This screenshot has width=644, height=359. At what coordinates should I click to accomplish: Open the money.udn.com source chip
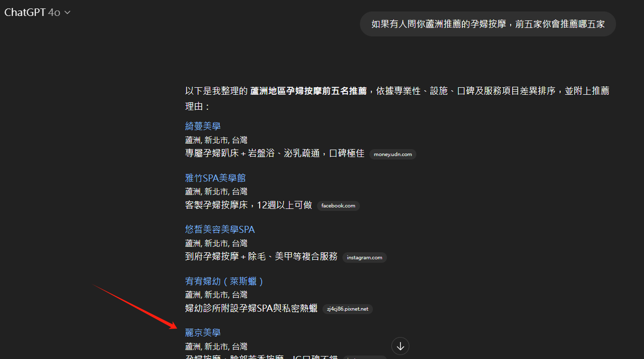pyautogui.click(x=393, y=154)
